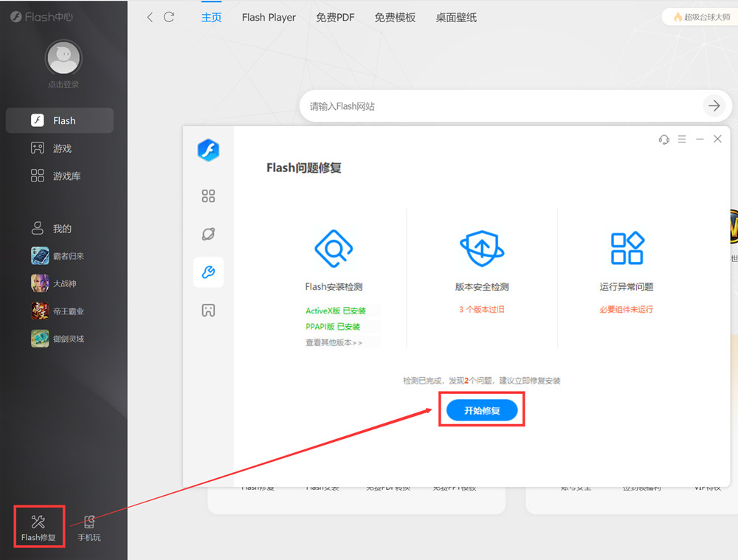Select the 桌面壁纸 tab
The height and width of the screenshot is (560, 738).
coord(456,18)
